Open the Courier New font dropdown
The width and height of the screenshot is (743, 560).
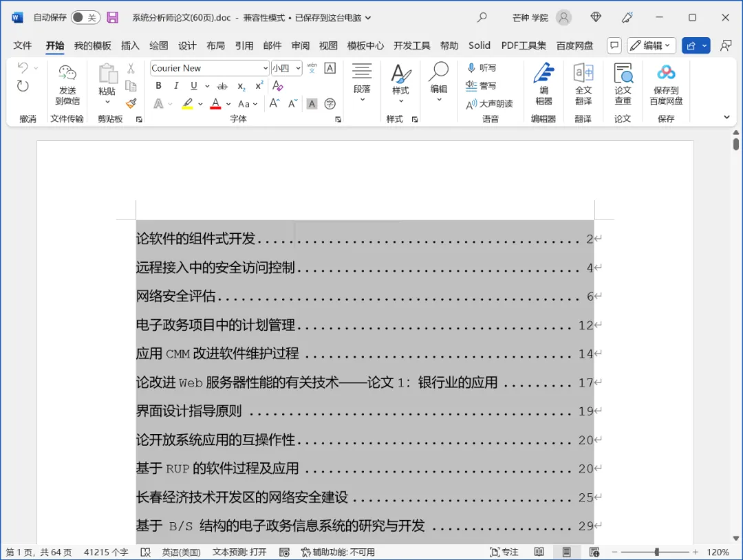point(266,68)
